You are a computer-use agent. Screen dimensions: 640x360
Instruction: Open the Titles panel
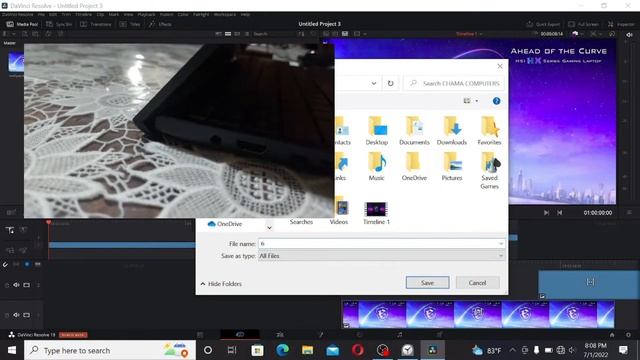[130, 24]
